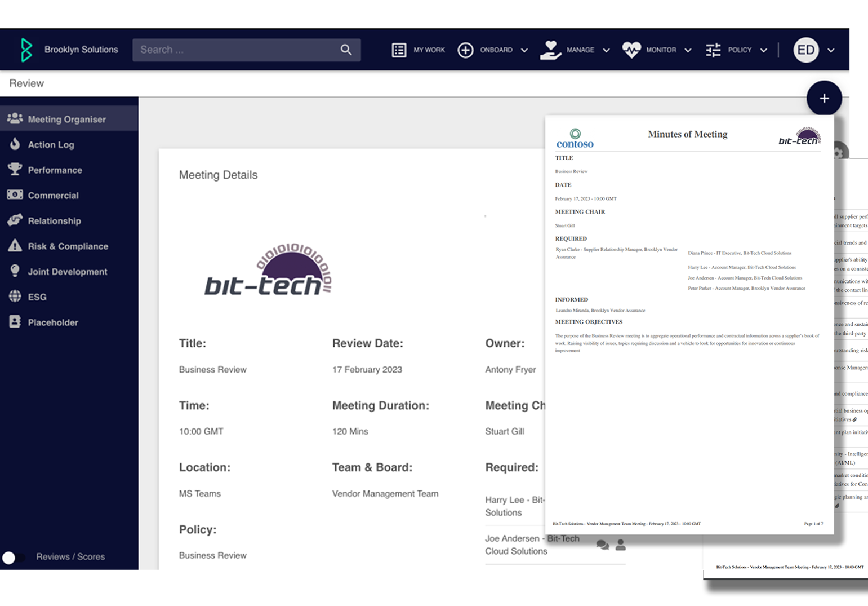Click the Relationship handshake icon
Screen dimensions: 868x606
[15, 220]
